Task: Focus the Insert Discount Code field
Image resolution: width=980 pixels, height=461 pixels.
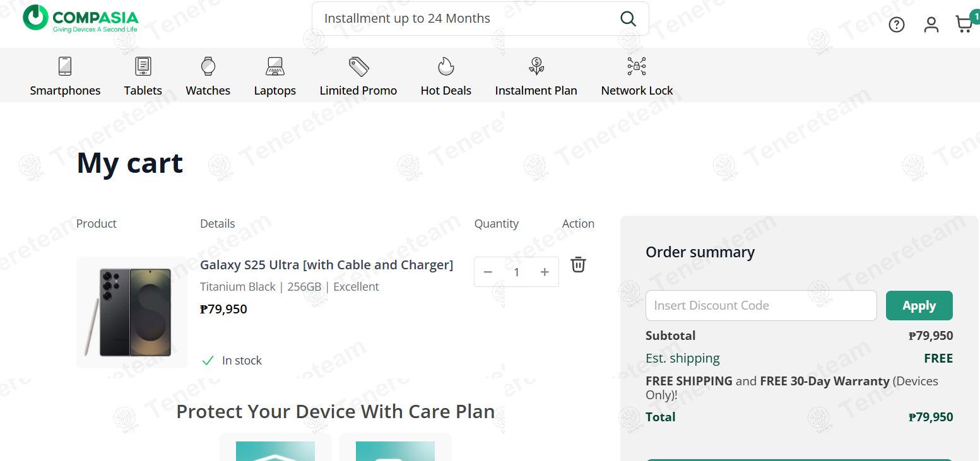Action: point(761,305)
